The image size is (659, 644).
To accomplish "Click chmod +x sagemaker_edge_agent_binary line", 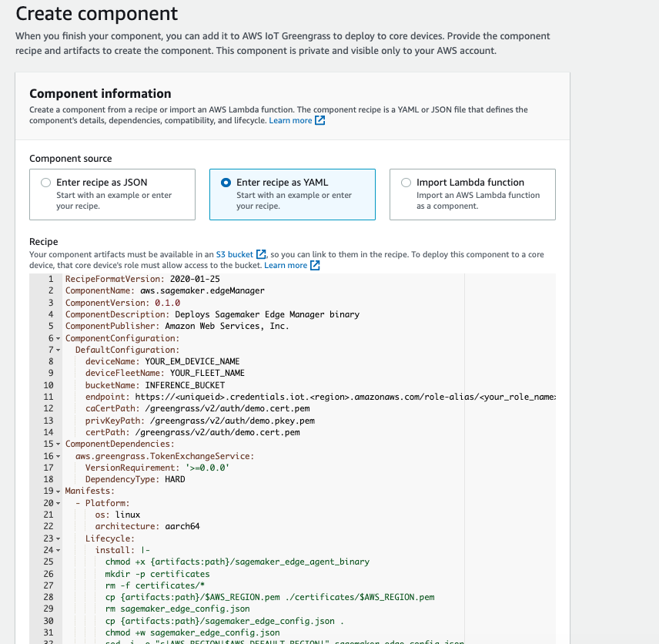I will pyautogui.click(x=237, y=562).
